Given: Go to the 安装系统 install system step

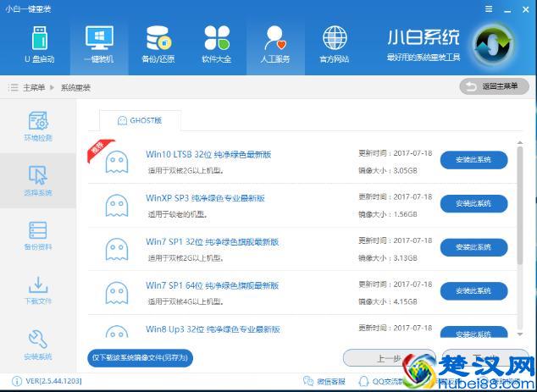Looking at the screenshot, I should 38,345.
